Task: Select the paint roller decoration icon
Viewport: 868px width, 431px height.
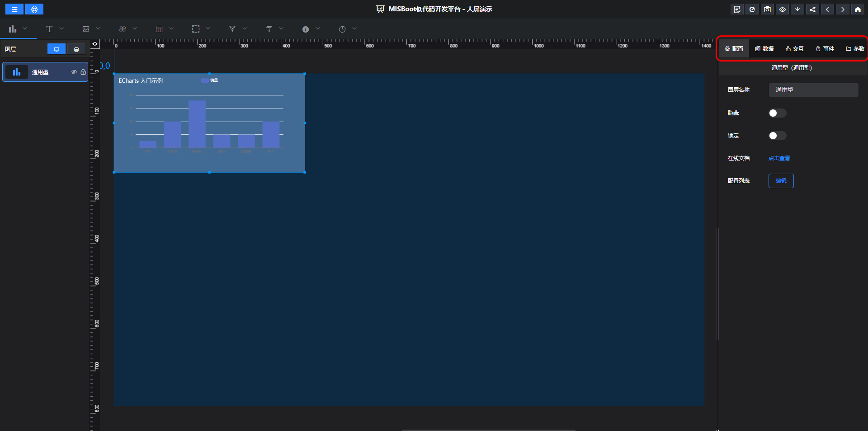Action: pos(269,29)
